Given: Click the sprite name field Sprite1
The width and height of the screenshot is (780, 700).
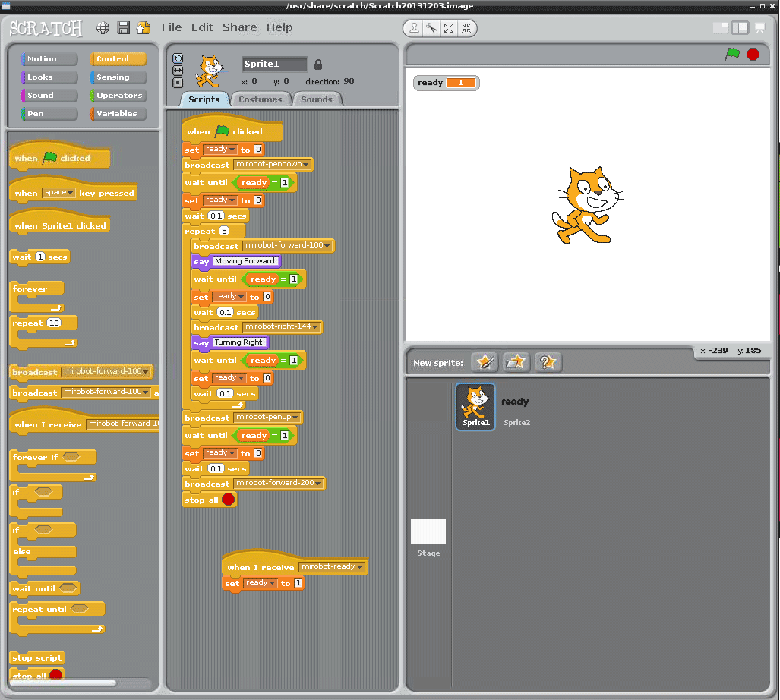Looking at the screenshot, I should click(275, 64).
